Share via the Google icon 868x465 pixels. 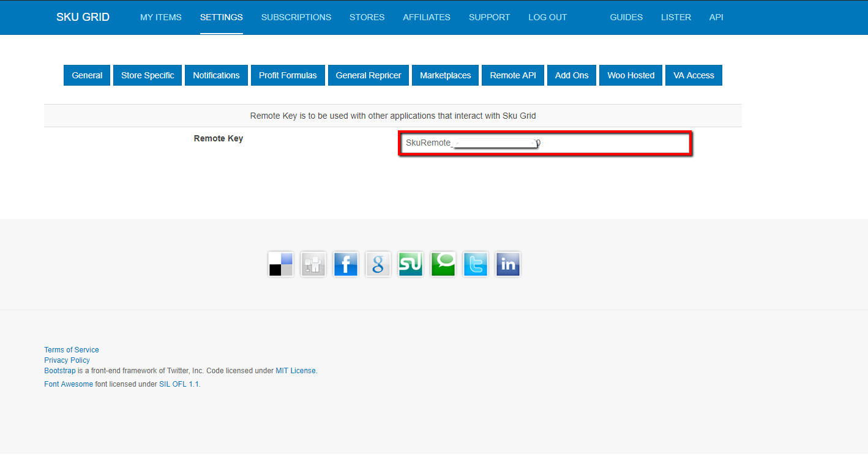378,264
